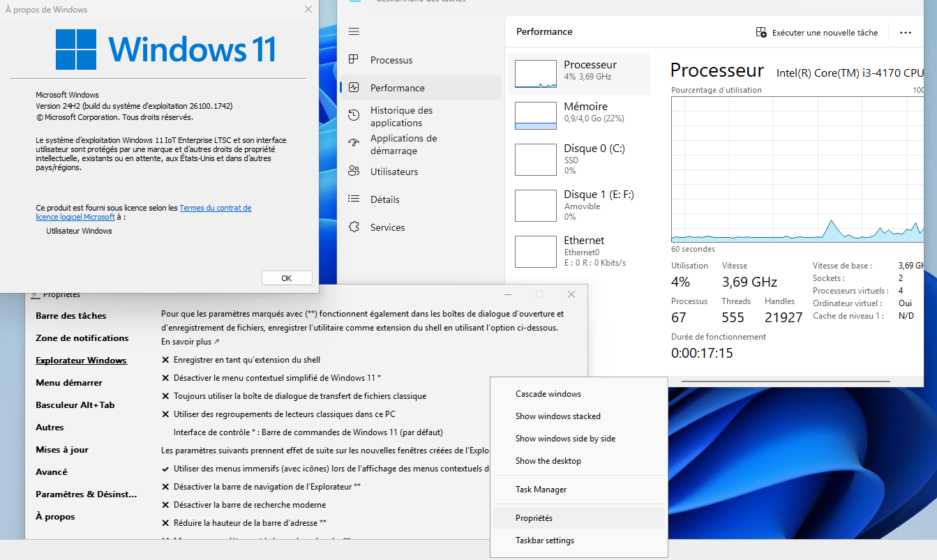The width and height of the screenshot is (937, 560).
Task: Click the "0:00:17:15" uptime value
Action: (702, 353)
